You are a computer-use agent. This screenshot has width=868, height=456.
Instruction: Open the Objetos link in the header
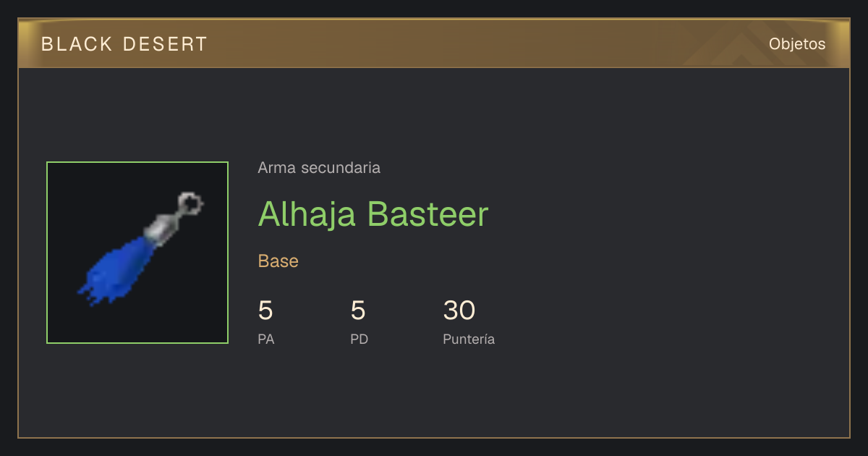(x=797, y=43)
